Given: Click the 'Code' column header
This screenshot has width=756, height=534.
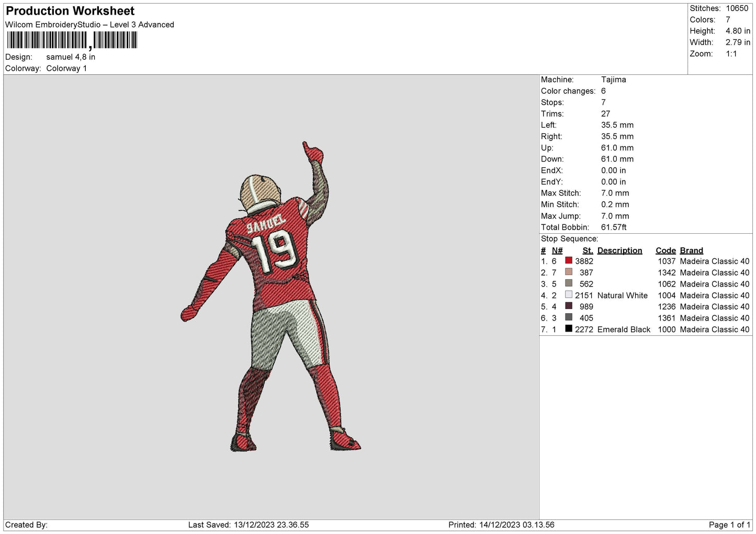Looking at the screenshot, I should (x=665, y=251).
